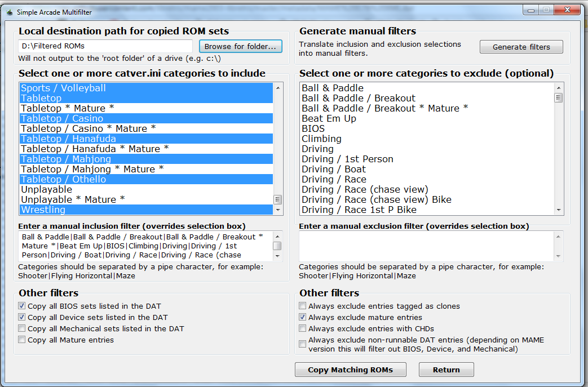This screenshot has width=588, height=387.
Task: Check Always exclude entries tagged as clones
Action: click(302, 306)
